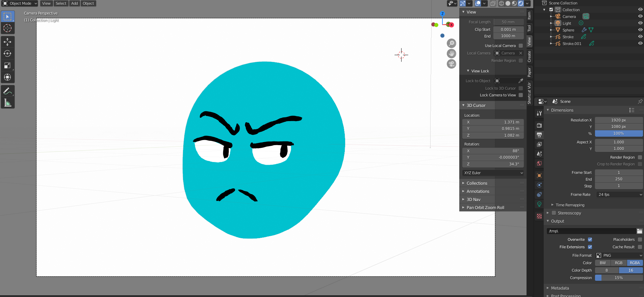
Task: Open Active Tool and Workspace properties tab
Action: (x=539, y=114)
